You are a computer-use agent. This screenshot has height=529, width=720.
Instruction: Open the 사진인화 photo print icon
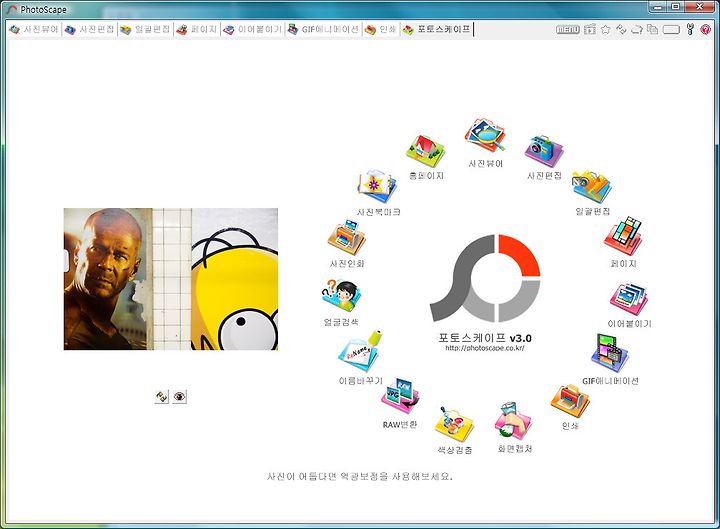[x=347, y=237]
